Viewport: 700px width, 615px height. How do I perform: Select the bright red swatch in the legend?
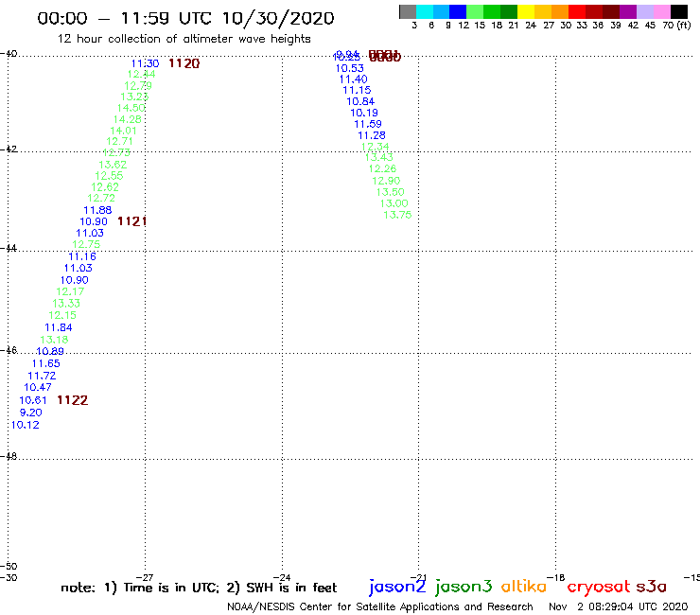pyautogui.click(x=577, y=11)
